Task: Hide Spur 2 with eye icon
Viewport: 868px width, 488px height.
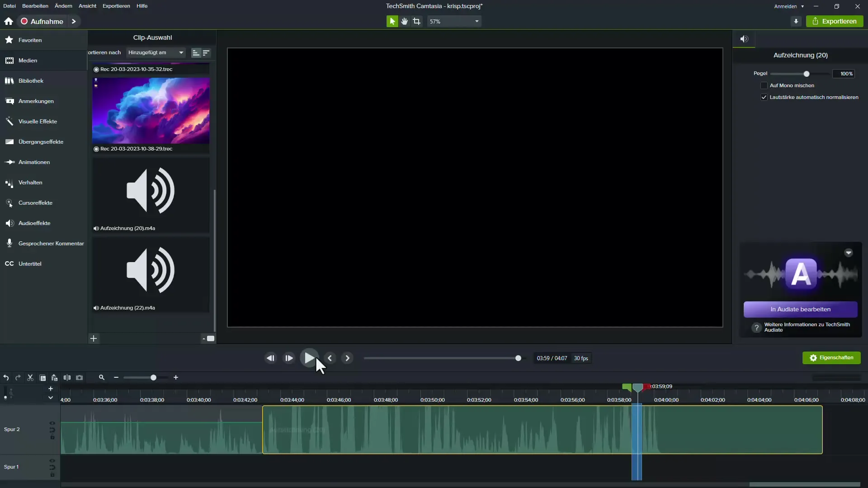Action: (52, 423)
